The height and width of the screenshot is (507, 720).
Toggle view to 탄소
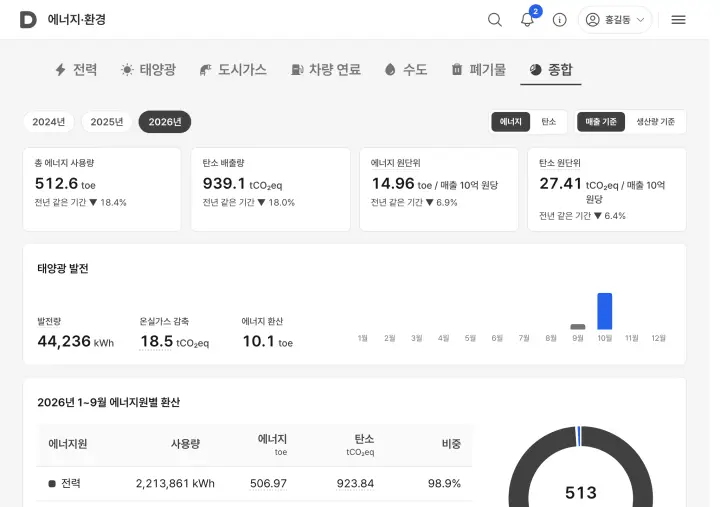pyautogui.click(x=549, y=122)
